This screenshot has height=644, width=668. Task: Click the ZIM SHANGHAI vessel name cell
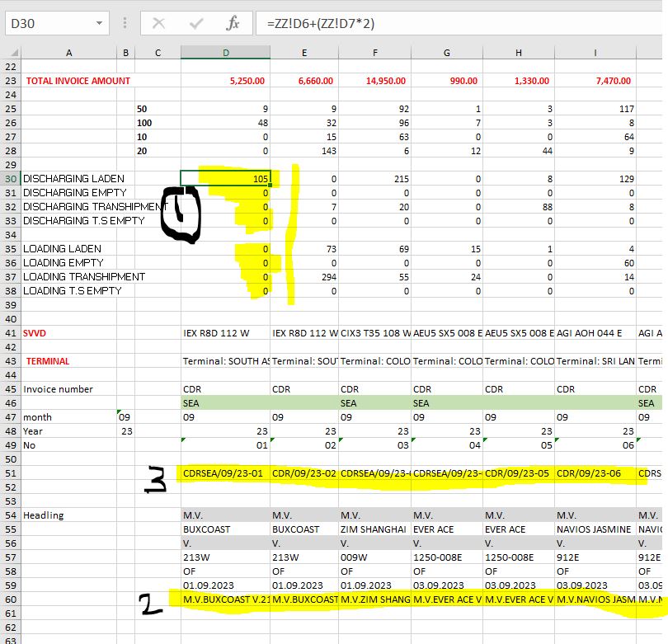point(374,529)
